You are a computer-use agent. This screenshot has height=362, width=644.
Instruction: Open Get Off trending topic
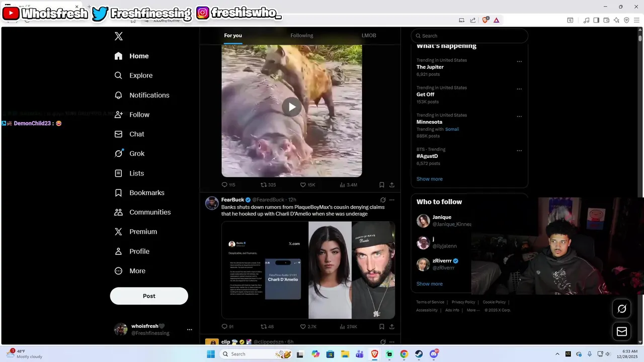(425, 95)
